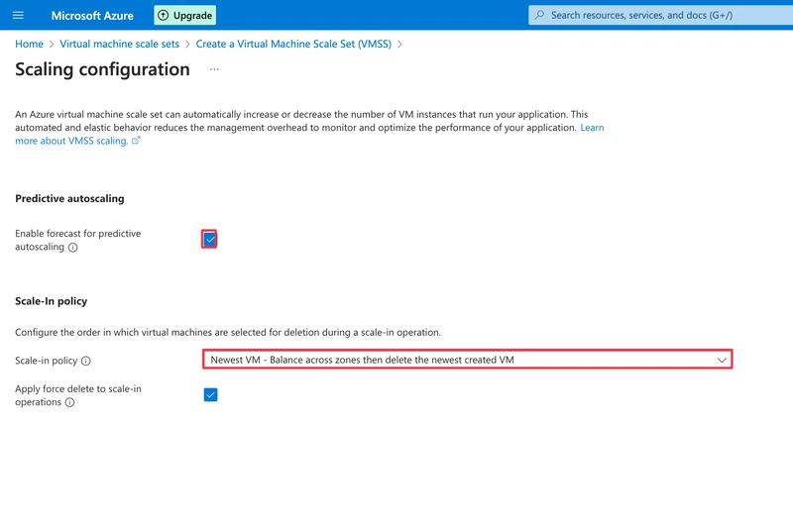793x532 pixels.
Task: Open Create a Virtual Machine Scale Set breadcrumb
Action: point(293,44)
